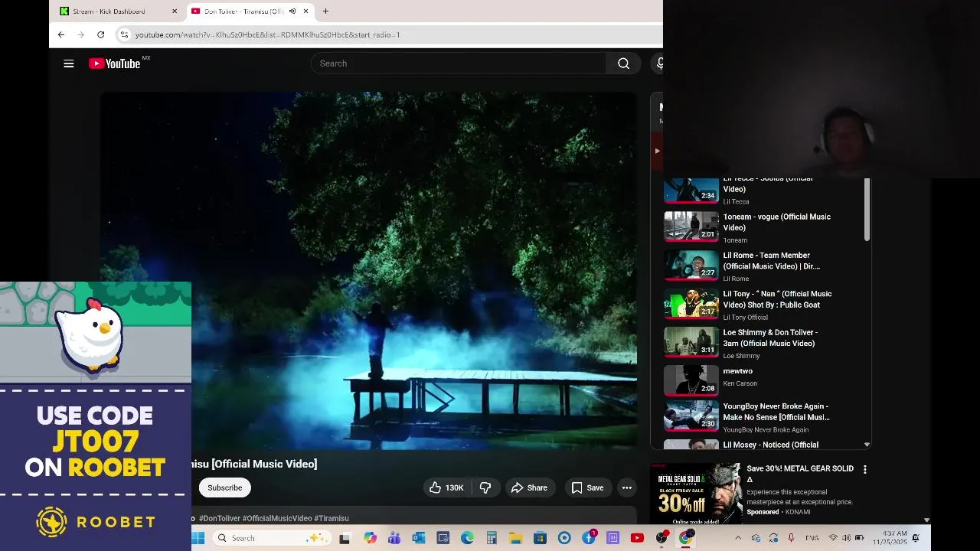Open Outlook from the taskbar
980x551 pixels.
tap(418, 538)
